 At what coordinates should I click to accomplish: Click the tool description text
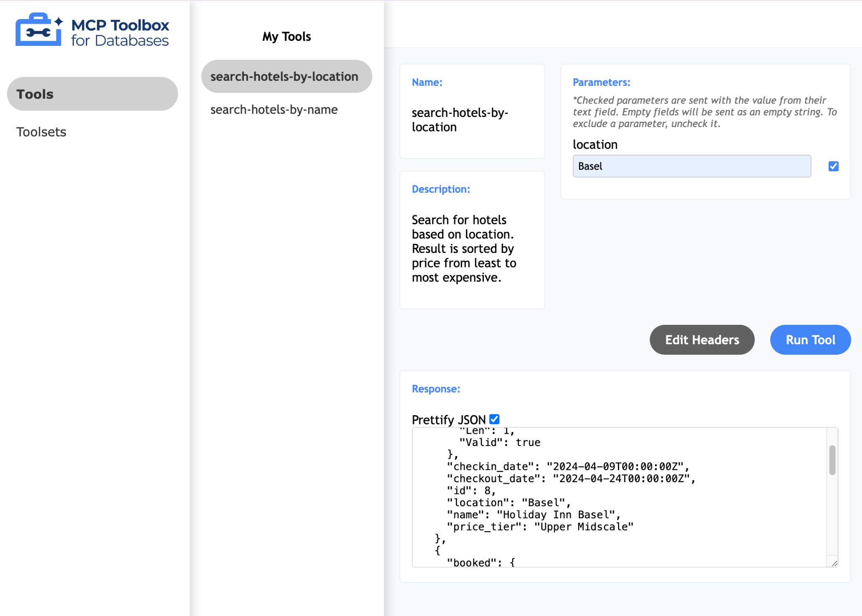tap(463, 248)
